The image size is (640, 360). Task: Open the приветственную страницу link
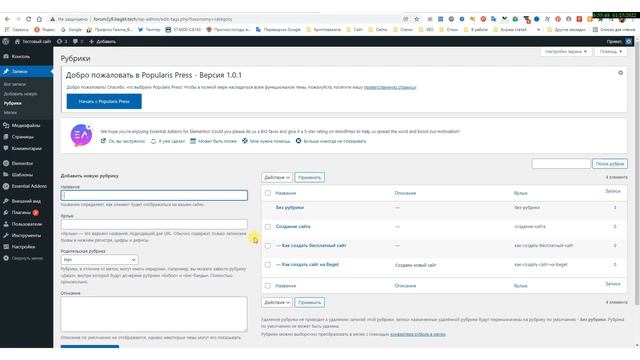pyautogui.click(x=390, y=87)
